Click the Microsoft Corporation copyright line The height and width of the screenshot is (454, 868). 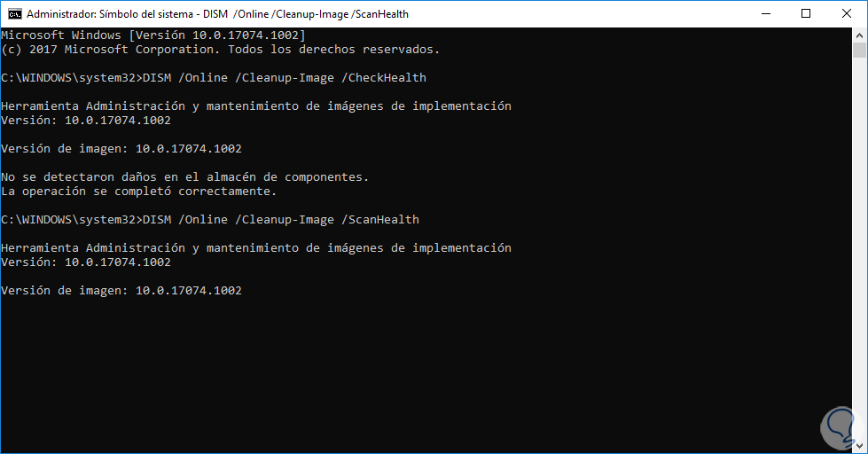(x=221, y=50)
